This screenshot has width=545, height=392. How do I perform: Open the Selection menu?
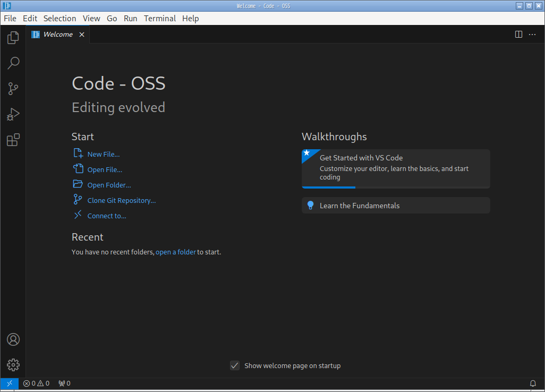pos(60,19)
